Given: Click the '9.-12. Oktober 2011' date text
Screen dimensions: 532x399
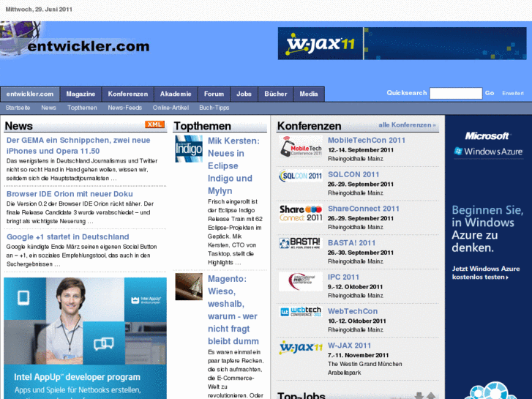Looking at the screenshot, I should point(355,287).
